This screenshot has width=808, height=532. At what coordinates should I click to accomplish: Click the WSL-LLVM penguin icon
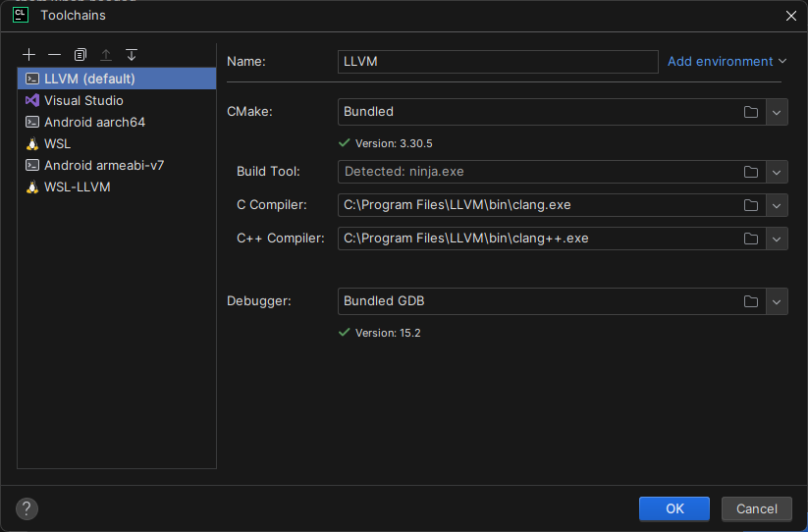32,186
